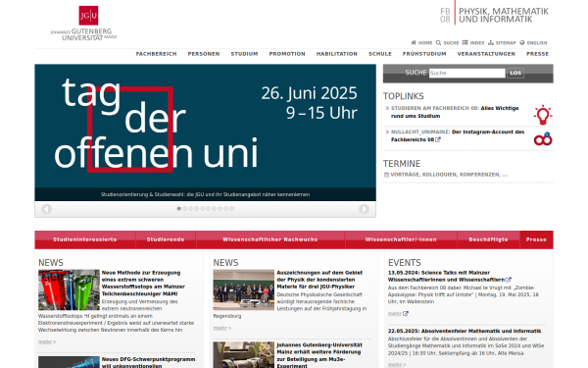
Task: Select the fifth slider pagination dot
Action: point(203,208)
